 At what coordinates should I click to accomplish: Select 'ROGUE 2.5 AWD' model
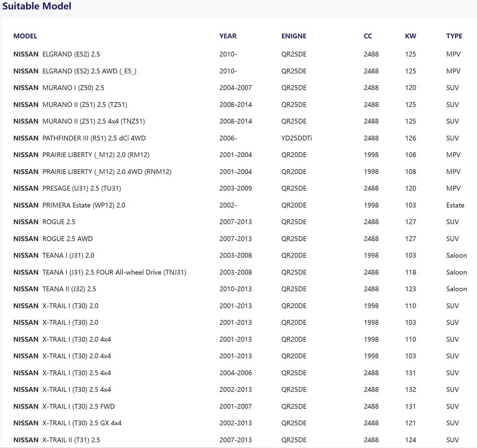click(x=68, y=239)
